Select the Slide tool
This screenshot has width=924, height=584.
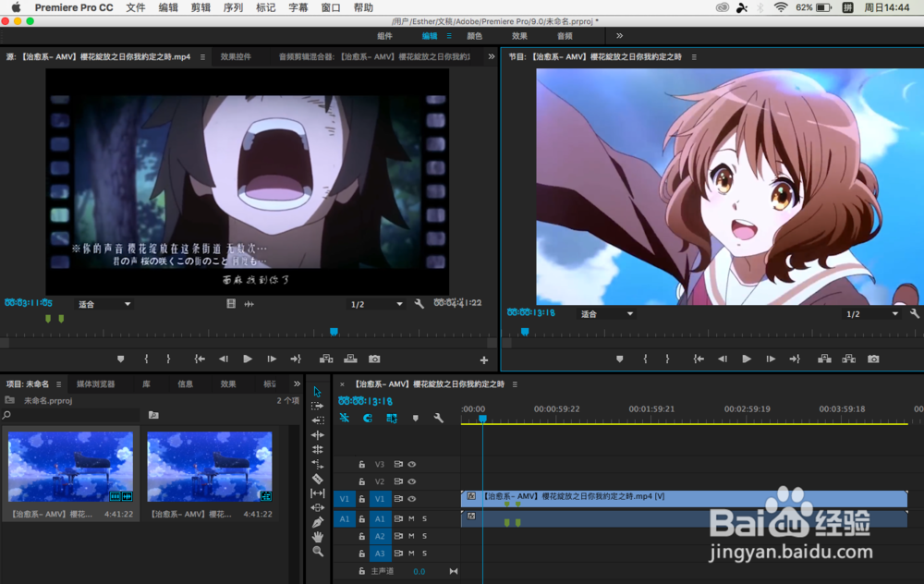318,507
